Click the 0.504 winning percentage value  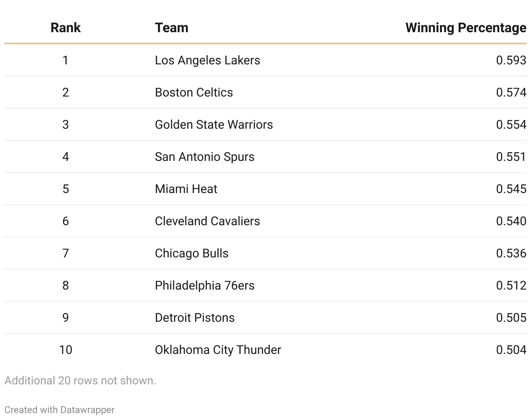[x=511, y=350]
